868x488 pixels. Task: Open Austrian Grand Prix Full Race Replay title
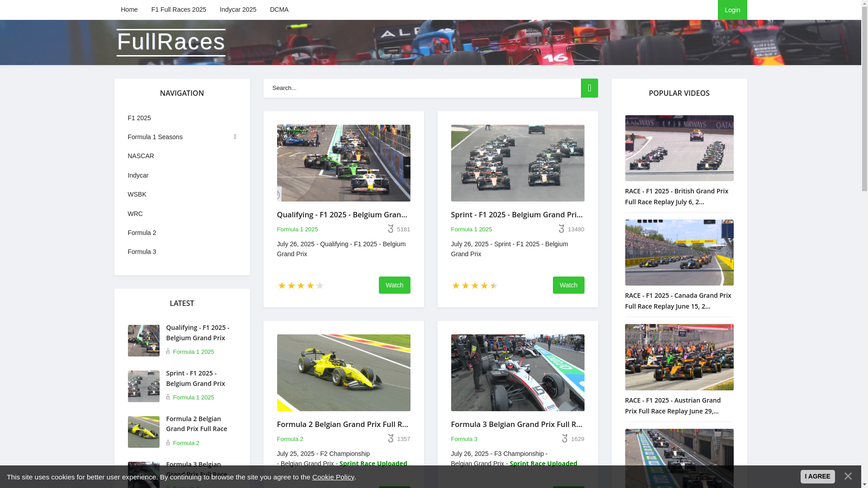click(673, 406)
